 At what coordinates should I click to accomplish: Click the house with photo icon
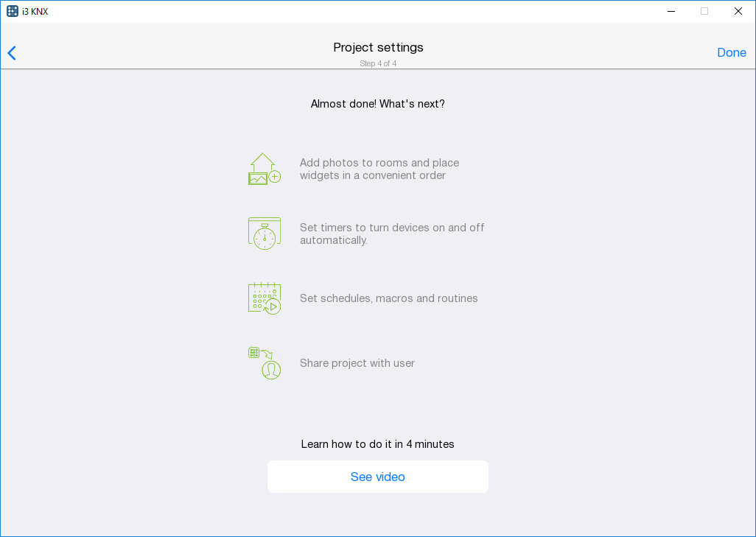tap(264, 169)
